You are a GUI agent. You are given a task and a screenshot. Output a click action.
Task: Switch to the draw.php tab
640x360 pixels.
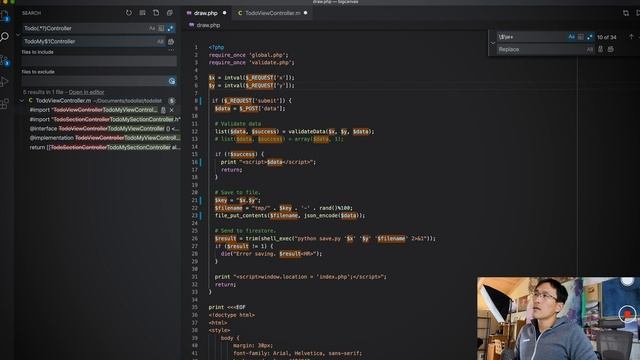pyautogui.click(x=206, y=13)
